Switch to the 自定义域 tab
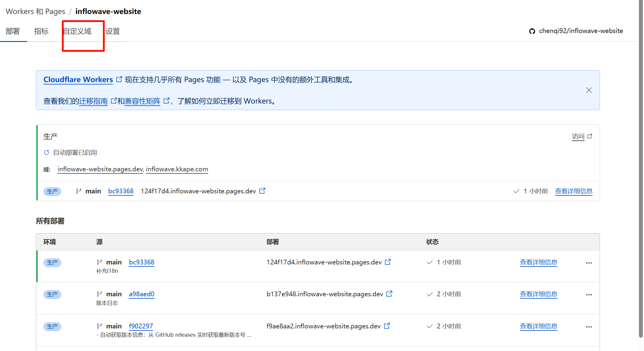This screenshot has height=351, width=644. click(x=77, y=31)
